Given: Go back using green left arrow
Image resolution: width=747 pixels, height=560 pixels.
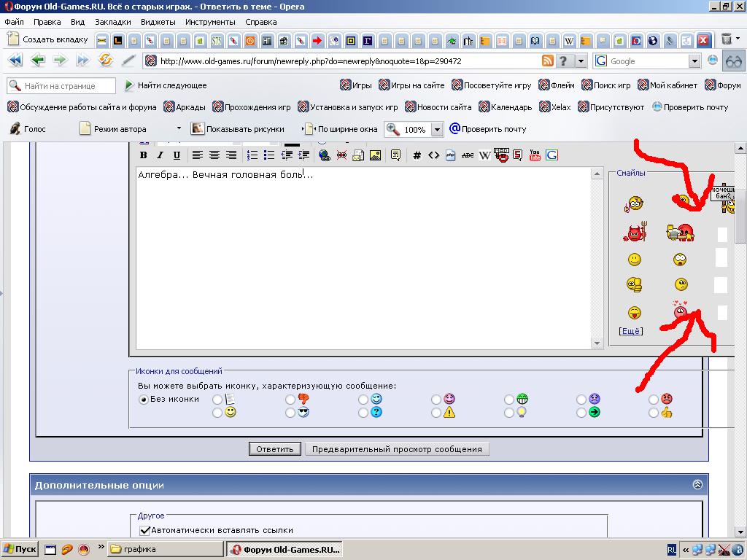Looking at the screenshot, I should (x=38, y=60).
